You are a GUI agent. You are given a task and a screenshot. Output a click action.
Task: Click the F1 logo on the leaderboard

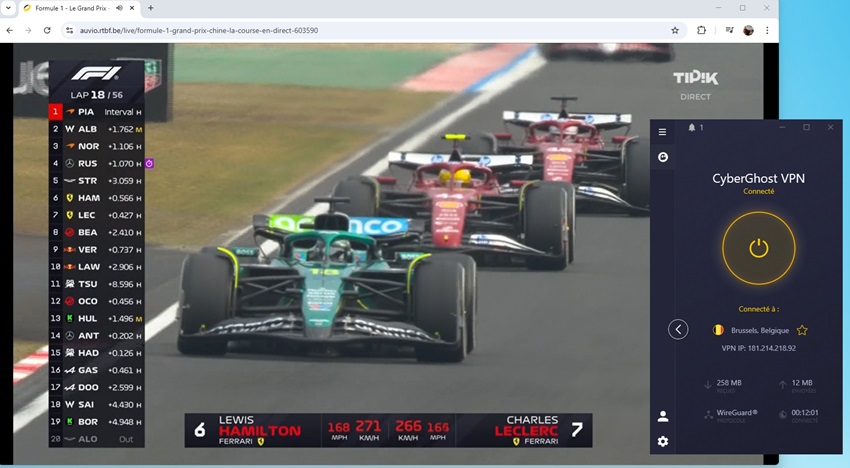[x=96, y=73]
